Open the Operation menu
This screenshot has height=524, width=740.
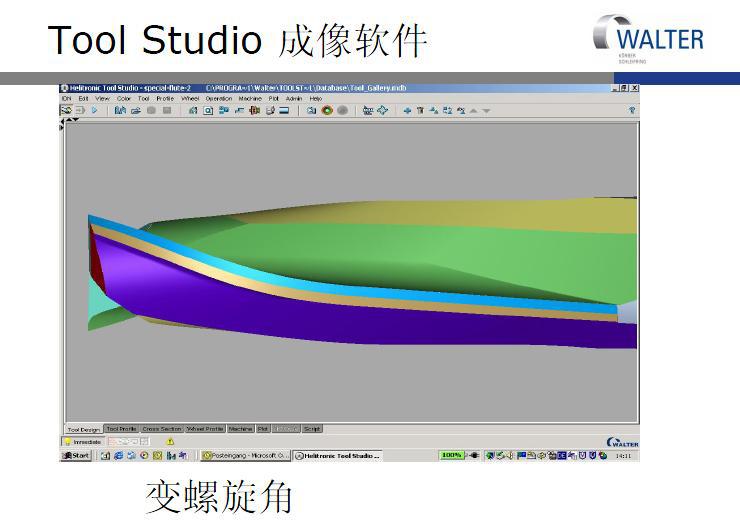point(219,99)
